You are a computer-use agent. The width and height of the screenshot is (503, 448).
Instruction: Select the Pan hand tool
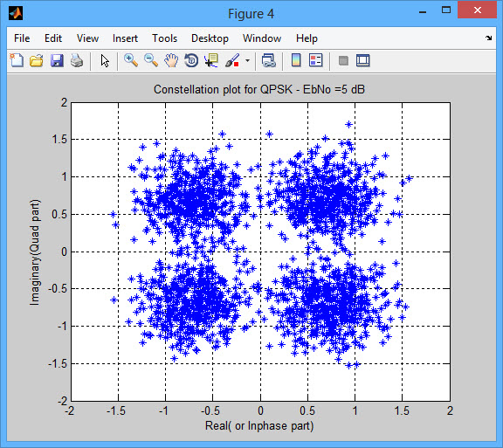[x=171, y=60]
